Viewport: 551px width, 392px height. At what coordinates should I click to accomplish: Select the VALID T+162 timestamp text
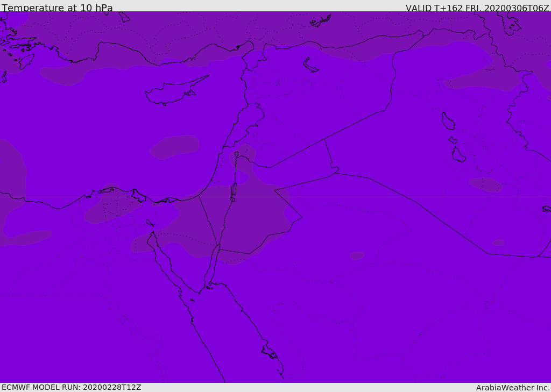tap(477, 8)
